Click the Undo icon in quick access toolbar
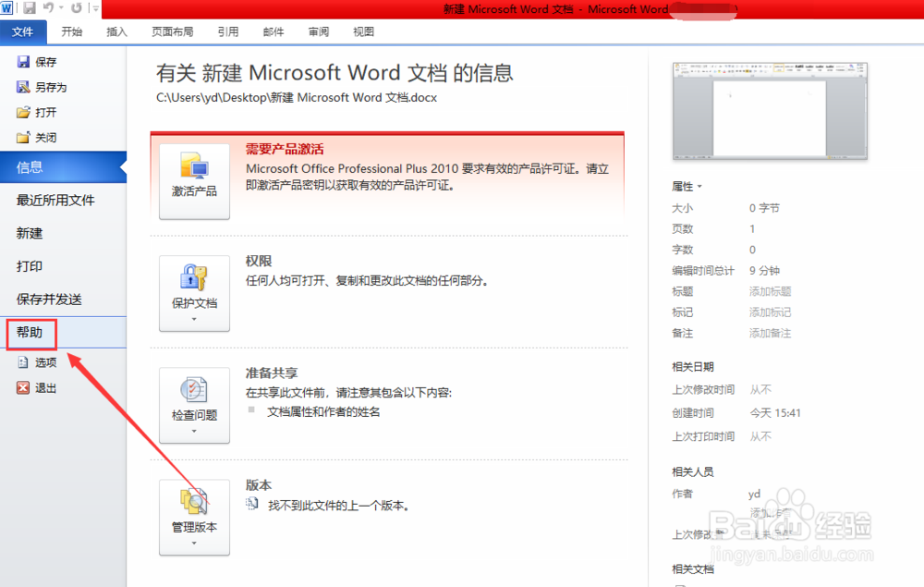This screenshot has height=587, width=924. [x=49, y=8]
